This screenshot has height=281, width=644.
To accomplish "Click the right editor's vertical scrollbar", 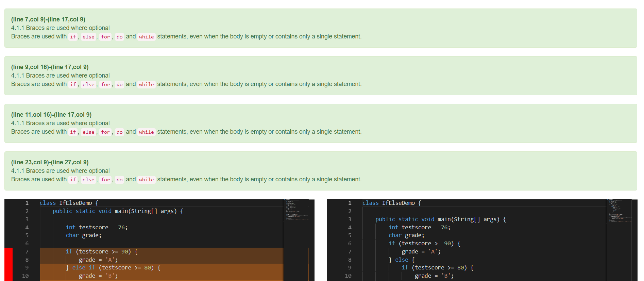I will [x=634, y=240].
